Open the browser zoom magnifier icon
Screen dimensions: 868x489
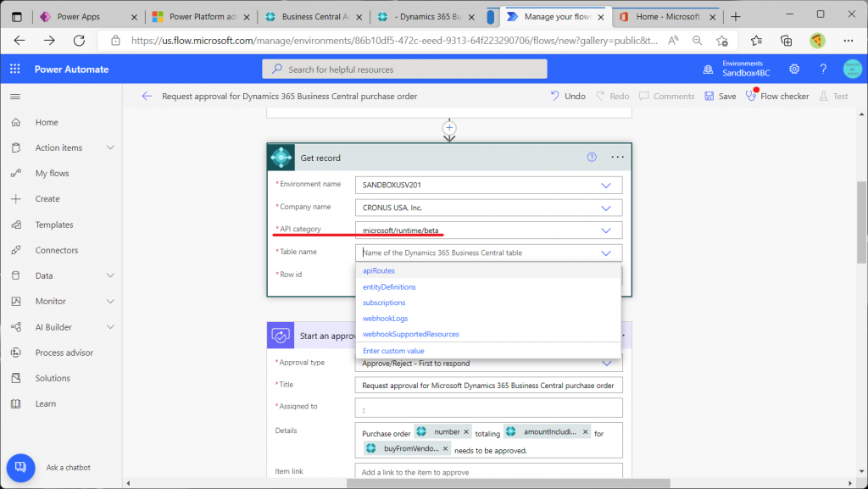tap(697, 41)
